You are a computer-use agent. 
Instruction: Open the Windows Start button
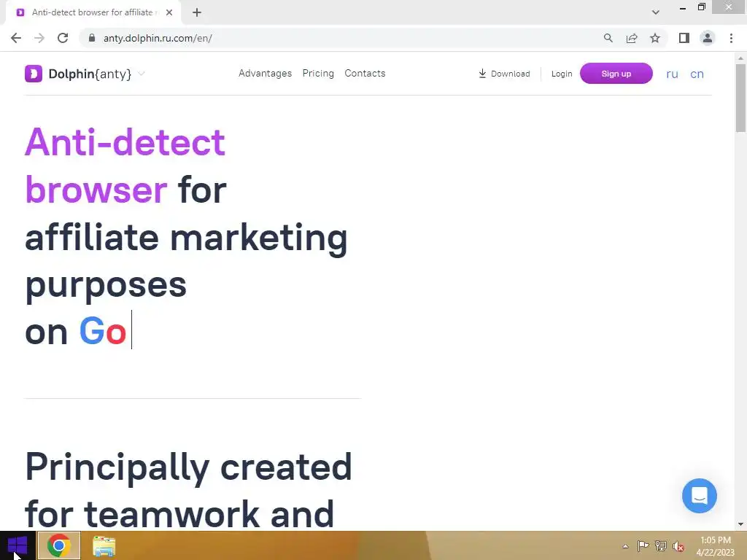click(x=18, y=545)
